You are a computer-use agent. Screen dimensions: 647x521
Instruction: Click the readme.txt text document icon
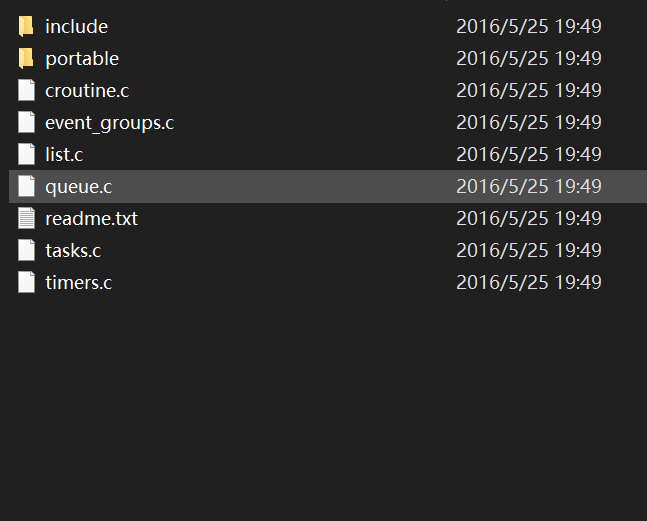[x=26, y=219]
